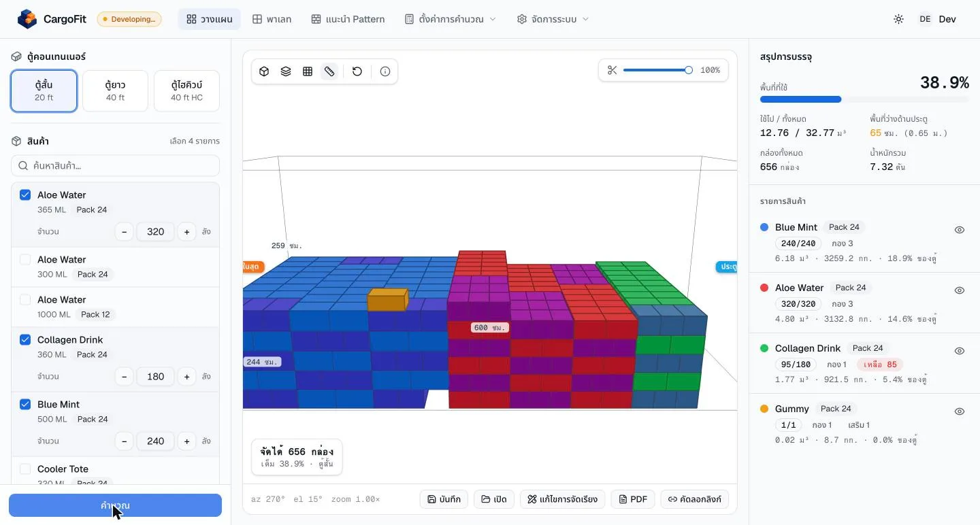Image resolution: width=980 pixels, height=525 pixels.
Task: Click the scissors clipping icon
Action: [x=612, y=70]
